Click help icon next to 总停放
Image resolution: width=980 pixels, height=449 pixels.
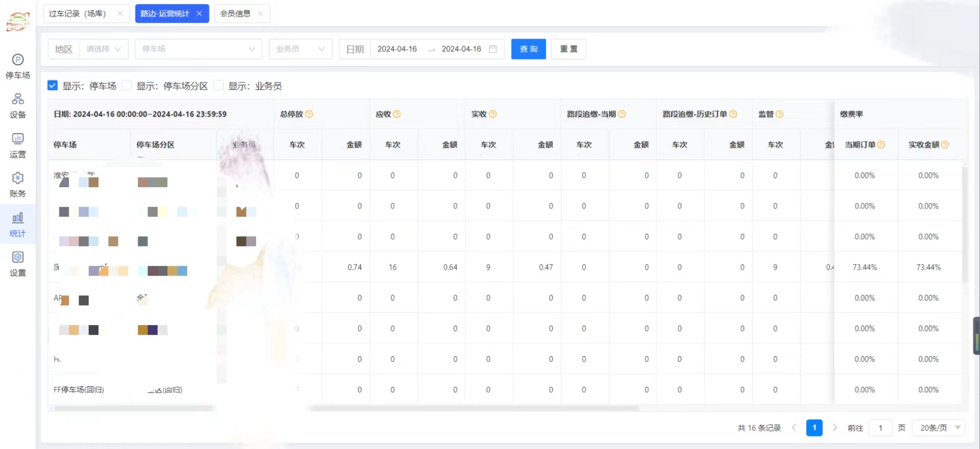click(x=309, y=114)
